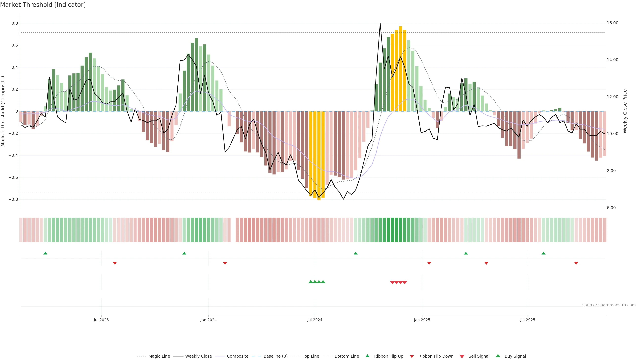Click Bottom Line legend entry
The image size is (644, 362).
(346, 356)
